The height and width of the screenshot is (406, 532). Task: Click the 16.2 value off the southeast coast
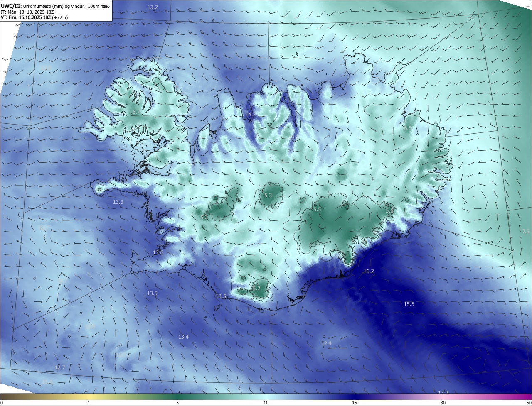[369, 271]
